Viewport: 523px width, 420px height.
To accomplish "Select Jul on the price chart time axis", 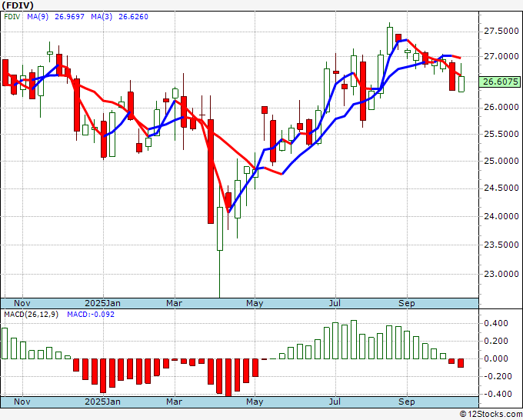I will point(335,303).
